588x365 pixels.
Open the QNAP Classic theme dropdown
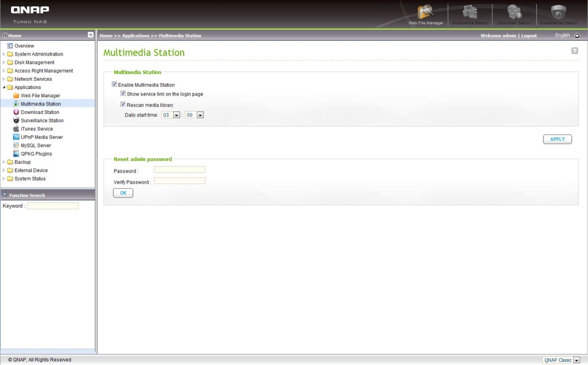tap(577, 360)
